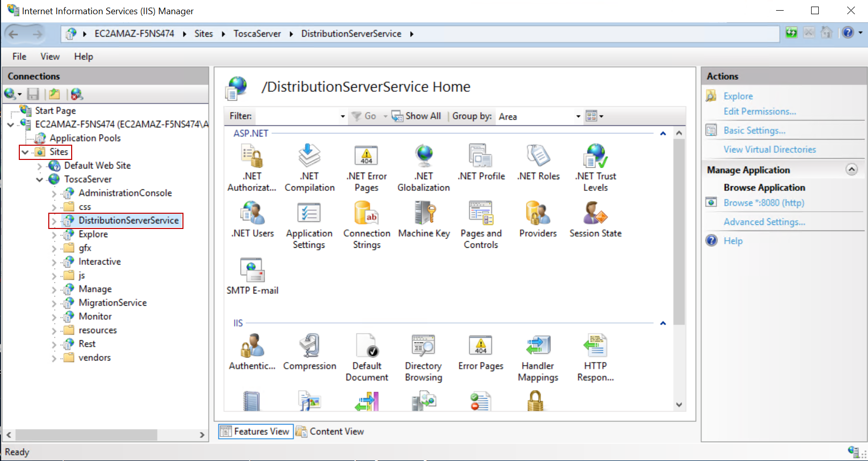Open the Filter dropdown
This screenshot has width=868, height=461.
pyautogui.click(x=343, y=116)
